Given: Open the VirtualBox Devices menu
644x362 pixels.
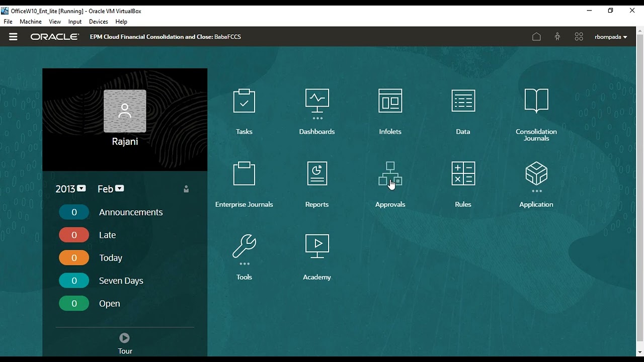Looking at the screenshot, I should [99, 22].
